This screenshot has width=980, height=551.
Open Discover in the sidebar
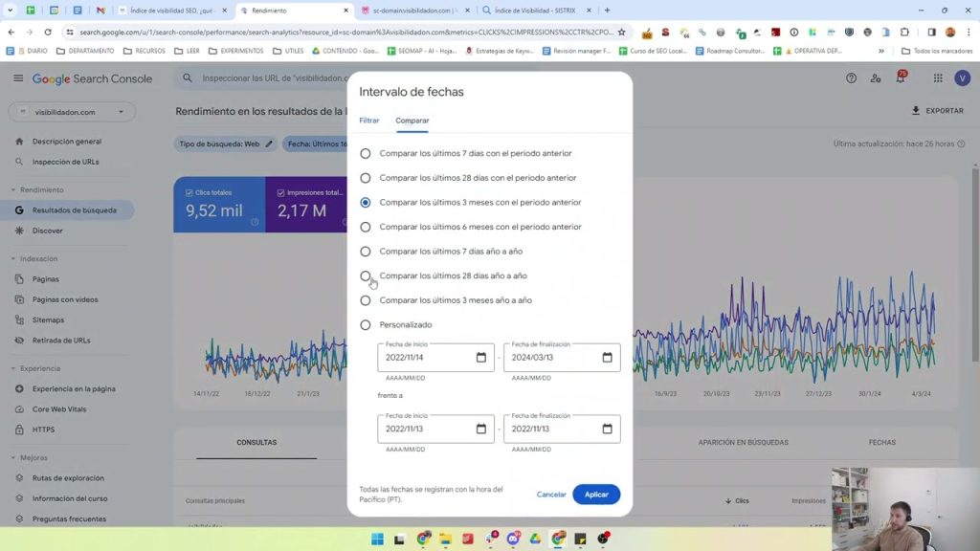[48, 231]
